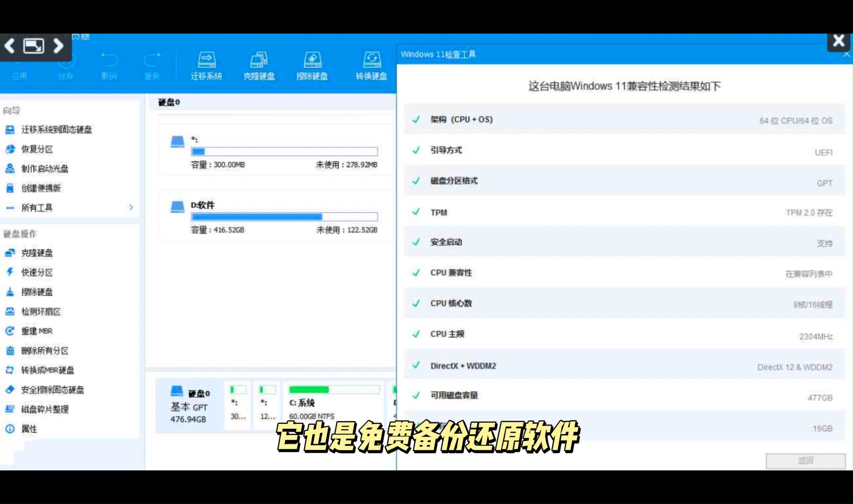Image resolution: width=853 pixels, height=504 pixels.
Task: Select 克隆硬盘 in disk operations
Action: (37, 253)
